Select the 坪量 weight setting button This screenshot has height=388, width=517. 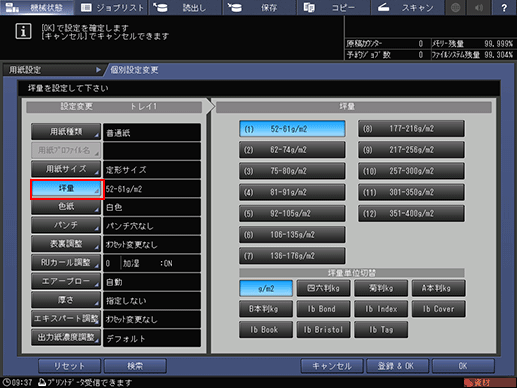[x=66, y=188]
